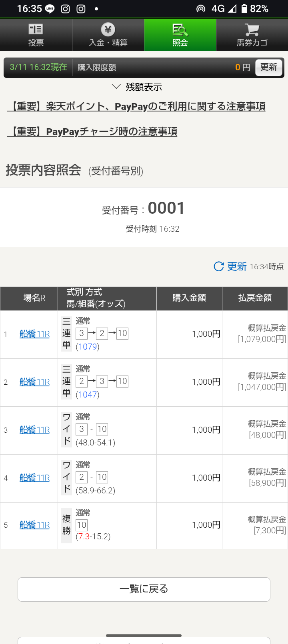Click the blue circular refresh icon
Viewport: 288px width, 644px height.
(219, 266)
